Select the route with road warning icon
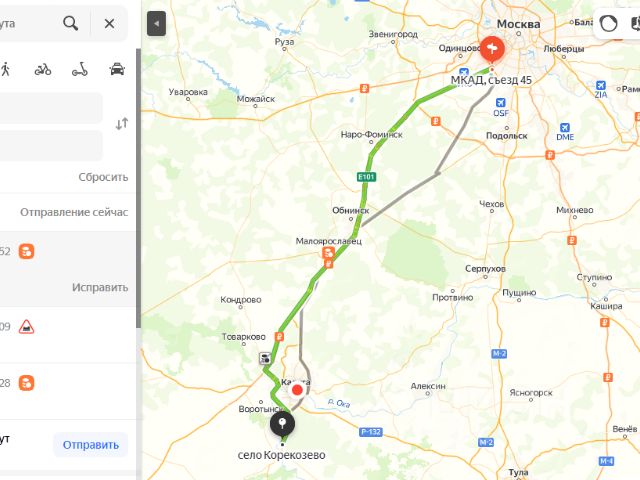Viewport: 640px width, 480px height. (x=68, y=335)
